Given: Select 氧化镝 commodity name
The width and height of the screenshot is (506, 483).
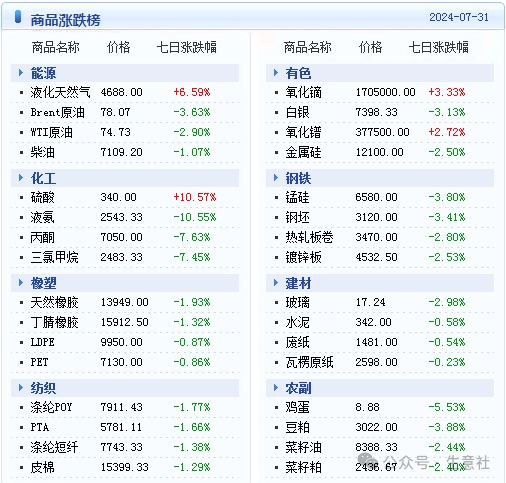Looking at the screenshot, I should point(303,92).
